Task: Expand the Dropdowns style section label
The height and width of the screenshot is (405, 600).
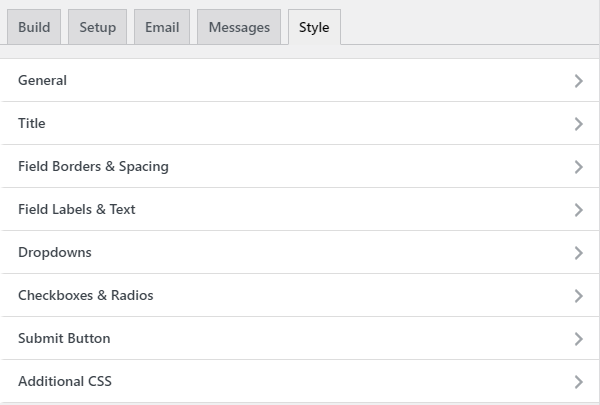Action: click(x=55, y=253)
